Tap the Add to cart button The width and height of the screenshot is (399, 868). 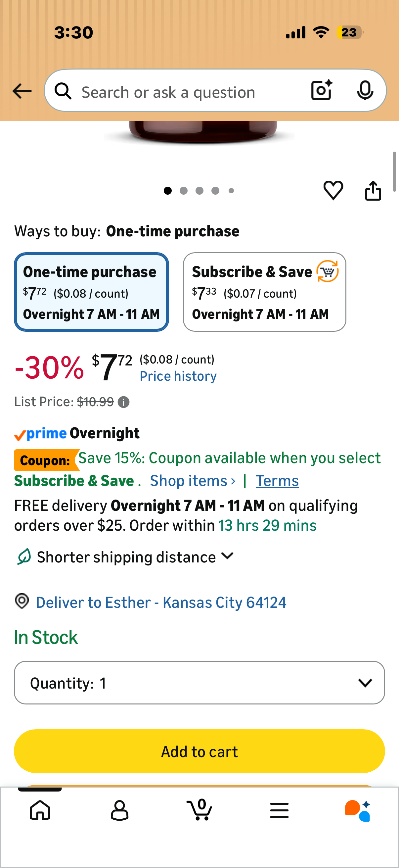click(x=199, y=751)
